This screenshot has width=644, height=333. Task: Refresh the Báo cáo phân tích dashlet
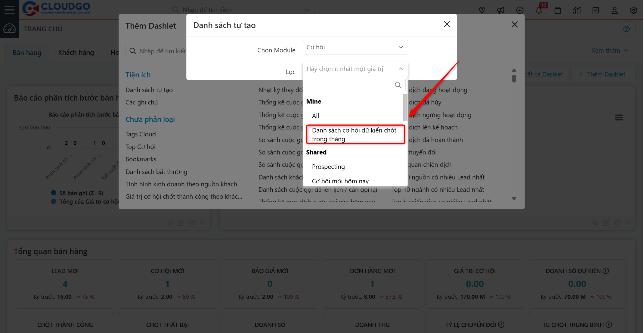(192, 223)
